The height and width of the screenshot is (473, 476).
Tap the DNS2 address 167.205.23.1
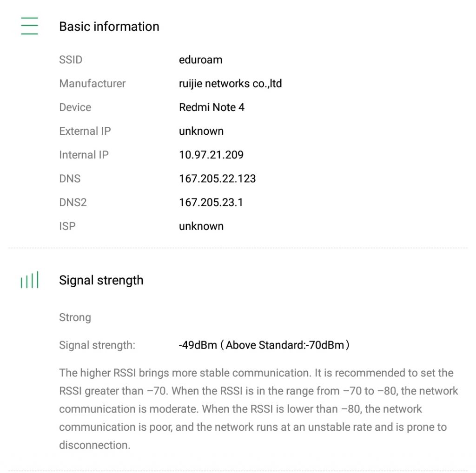[211, 202]
